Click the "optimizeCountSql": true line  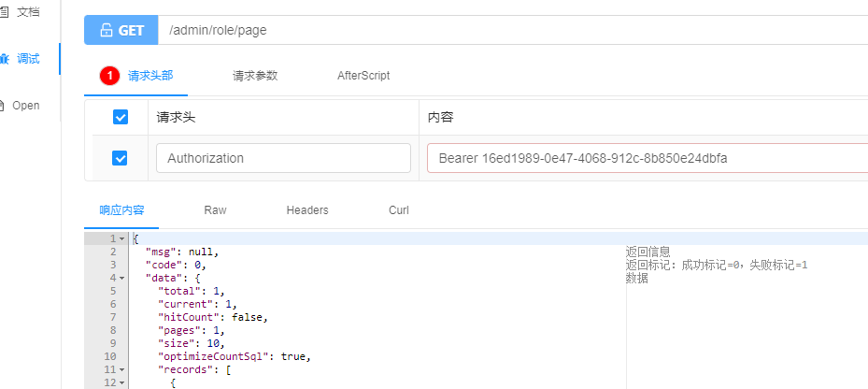click(x=235, y=357)
